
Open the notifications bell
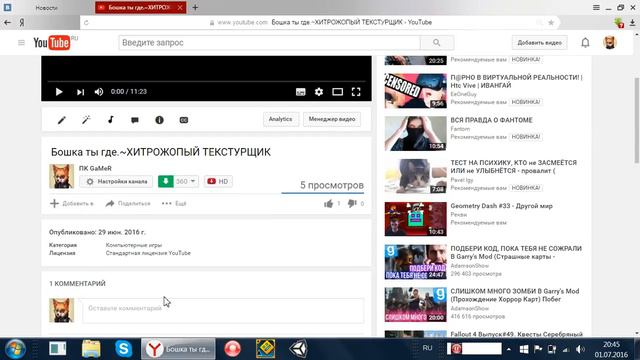tap(585, 42)
